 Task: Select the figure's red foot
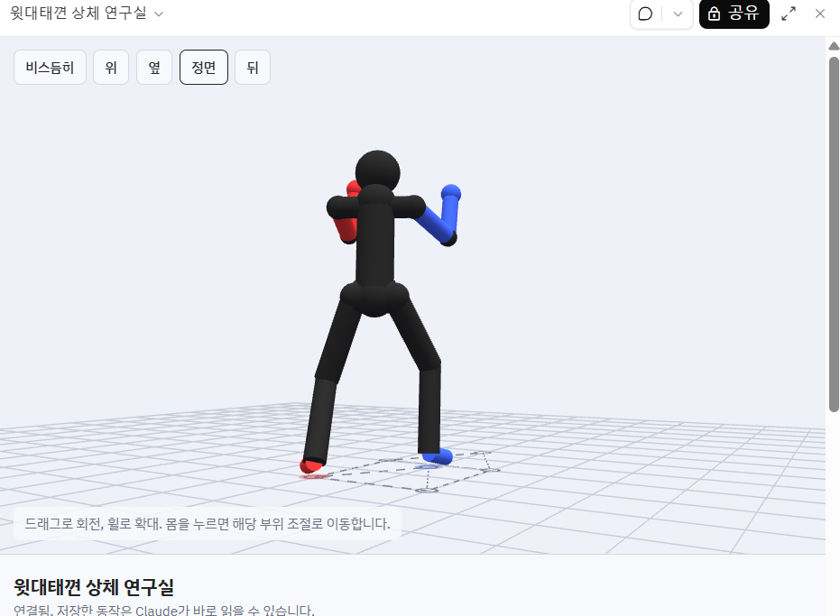click(311, 465)
